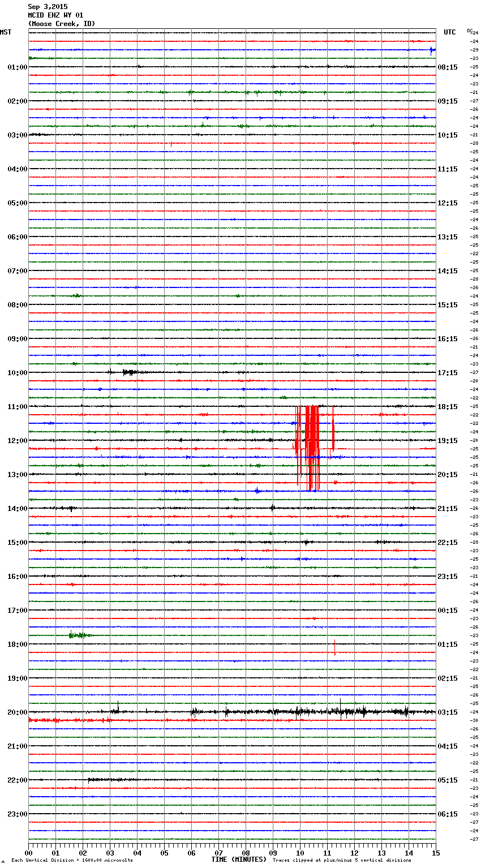Click the UTC time label "19:15"
481x868 pixels.
(448, 441)
